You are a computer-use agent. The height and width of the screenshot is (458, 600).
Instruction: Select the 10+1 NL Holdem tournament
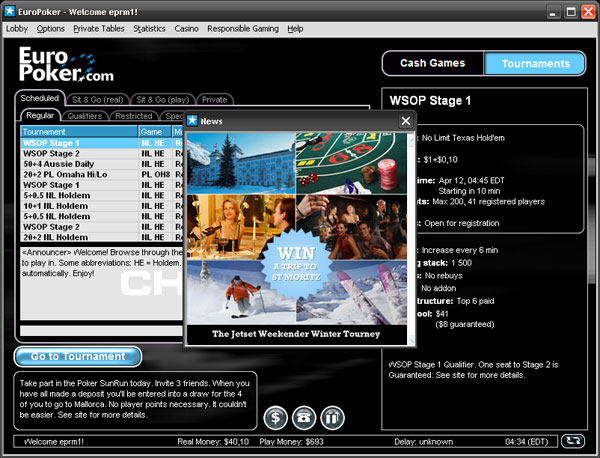101,206
